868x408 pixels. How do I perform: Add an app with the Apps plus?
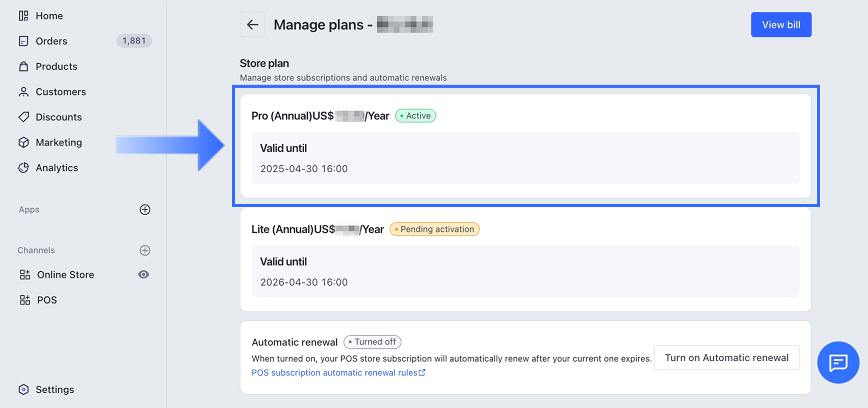pyautogui.click(x=145, y=210)
